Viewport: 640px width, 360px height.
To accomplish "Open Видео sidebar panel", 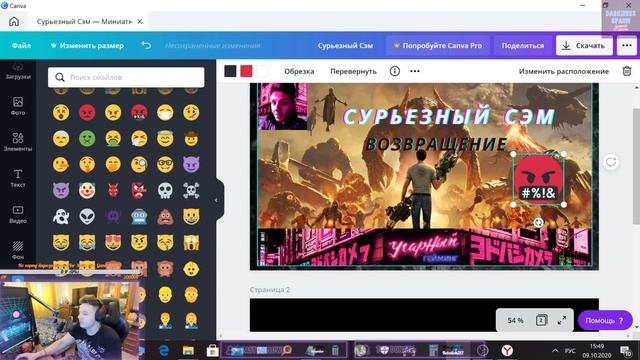I will click(18, 214).
